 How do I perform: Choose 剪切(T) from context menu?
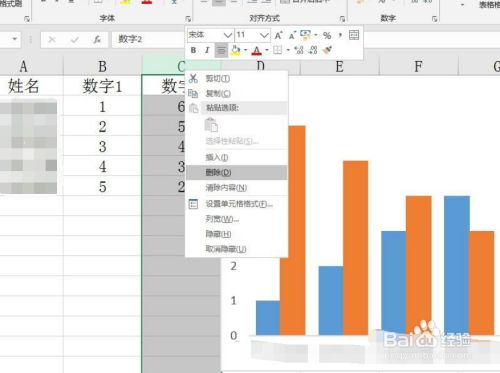pyautogui.click(x=236, y=79)
